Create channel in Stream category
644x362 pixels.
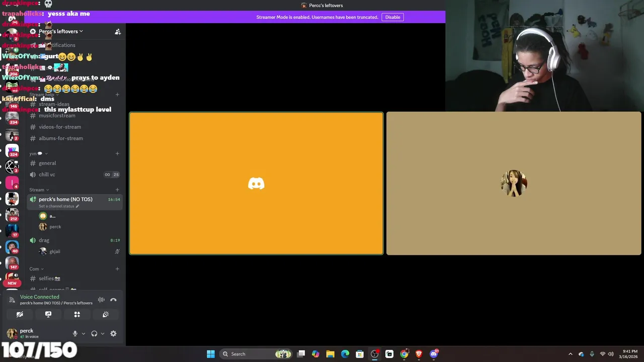117,190
